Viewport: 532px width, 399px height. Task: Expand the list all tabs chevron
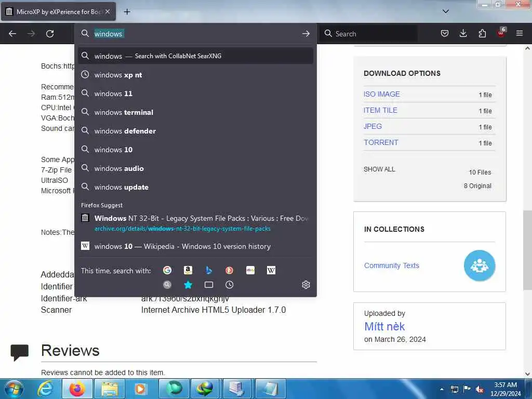point(446,11)
